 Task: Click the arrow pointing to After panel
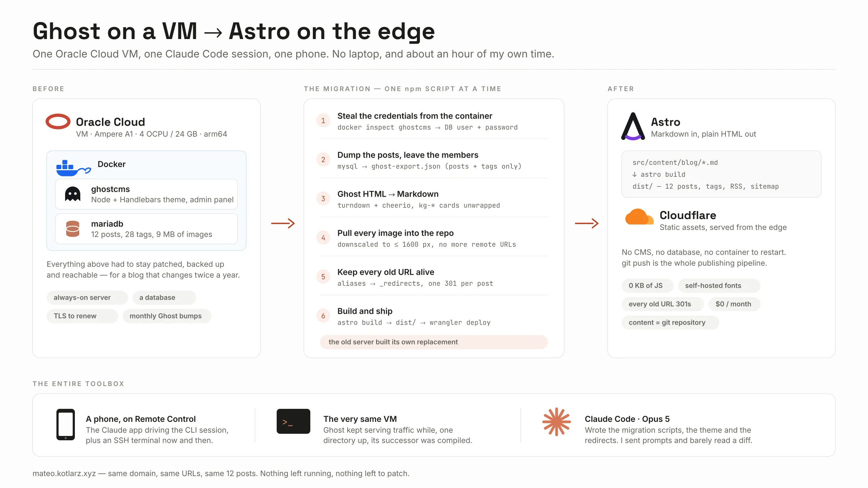(587, 223)
